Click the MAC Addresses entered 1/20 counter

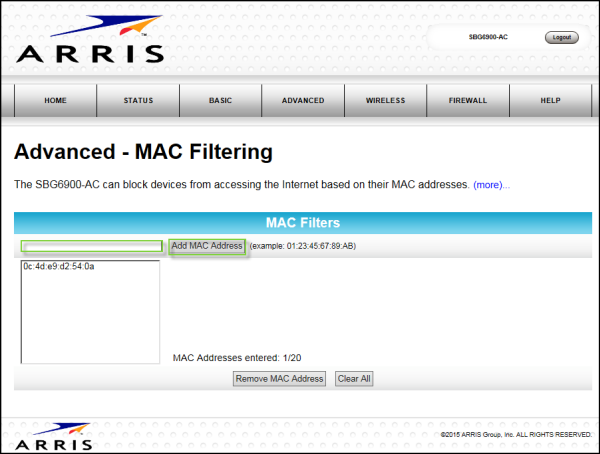click(x=237, y=357)
